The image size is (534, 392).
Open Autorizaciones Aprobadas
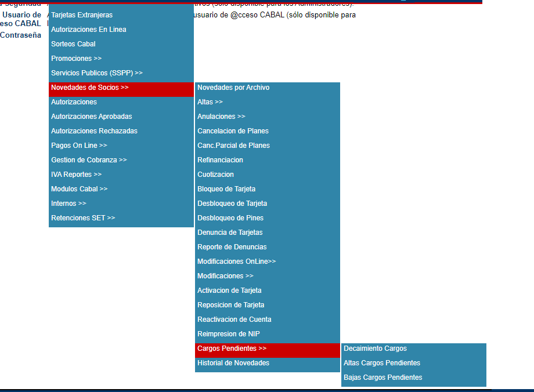point(91,117)
